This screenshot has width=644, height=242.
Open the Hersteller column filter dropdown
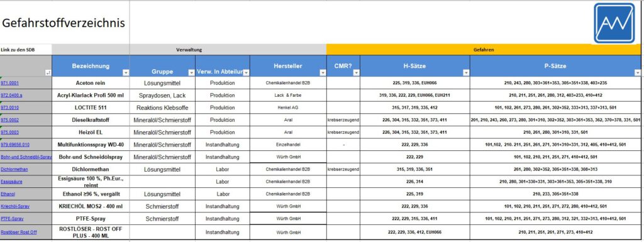tap(323, 73)
